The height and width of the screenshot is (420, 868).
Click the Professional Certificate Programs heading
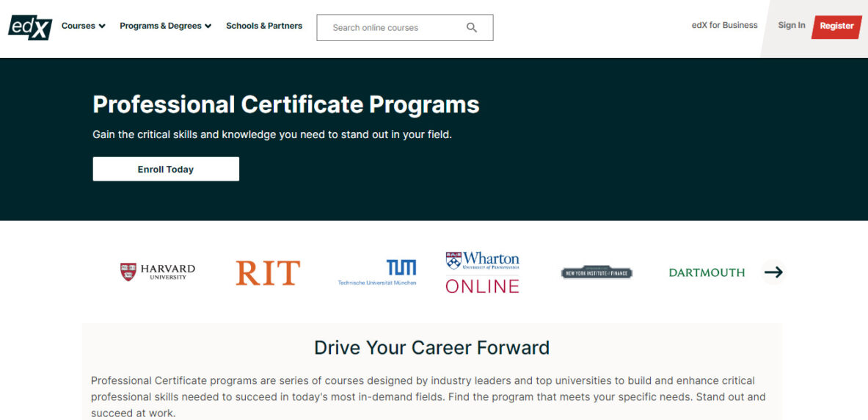coord(285,105)
